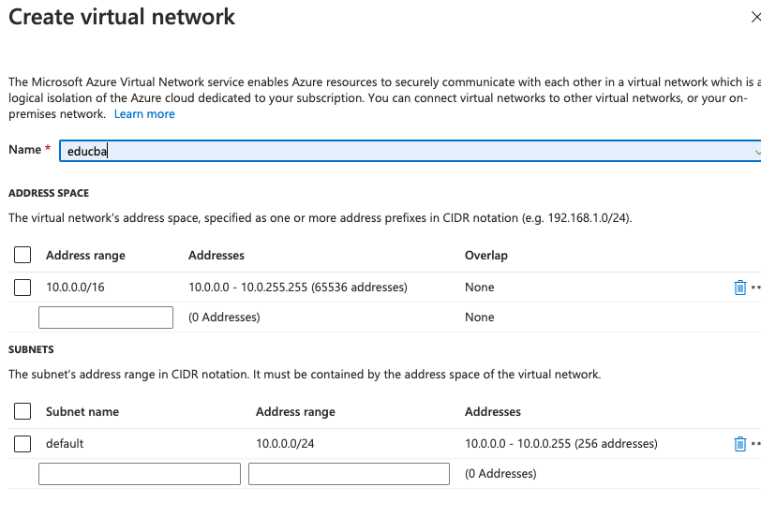The height and width of the screenshot is (532, 761).
Task: Click the Addresses header in address space table
Action: coord(216,255)
